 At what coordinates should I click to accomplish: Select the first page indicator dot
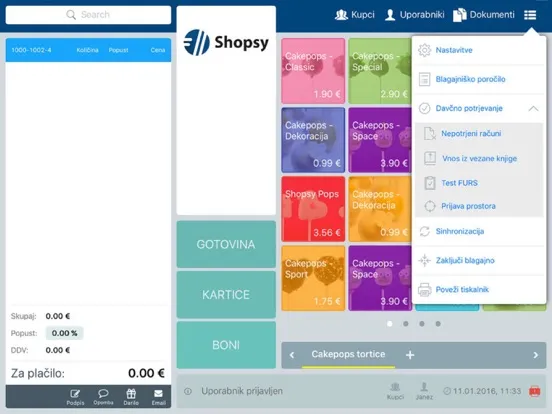390,324
